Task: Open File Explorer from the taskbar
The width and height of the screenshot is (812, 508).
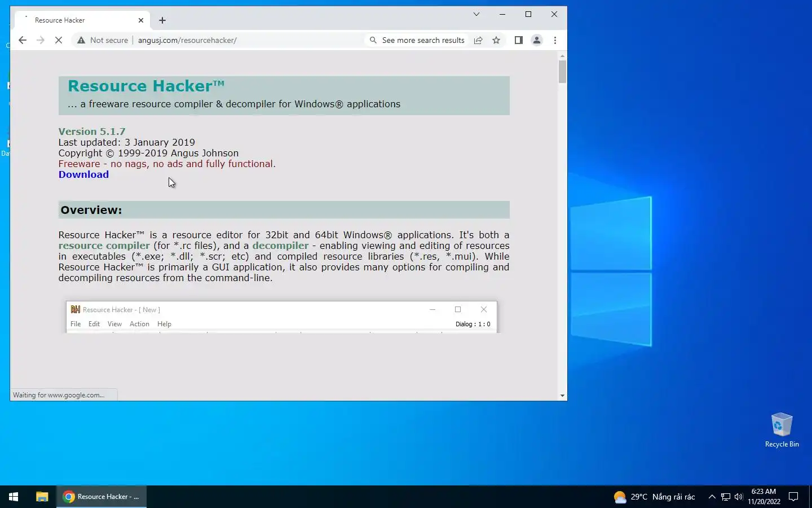Action: coord(42,497)
